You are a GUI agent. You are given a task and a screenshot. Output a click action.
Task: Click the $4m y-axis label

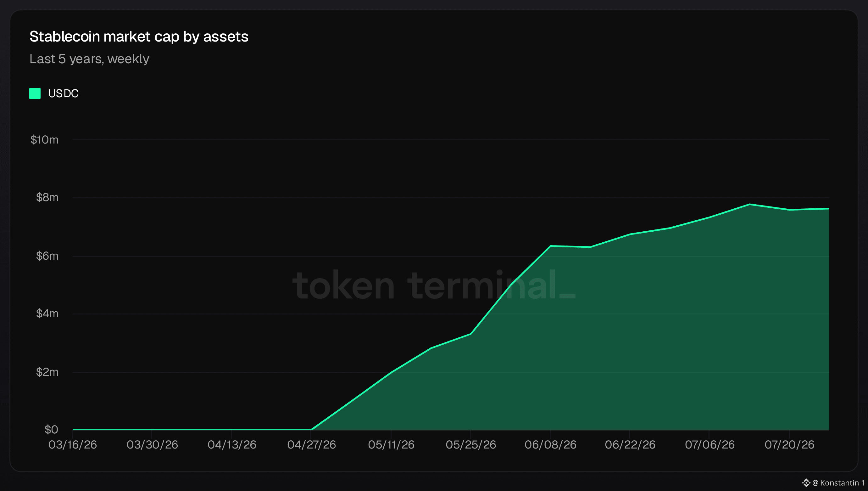point(47,313)
